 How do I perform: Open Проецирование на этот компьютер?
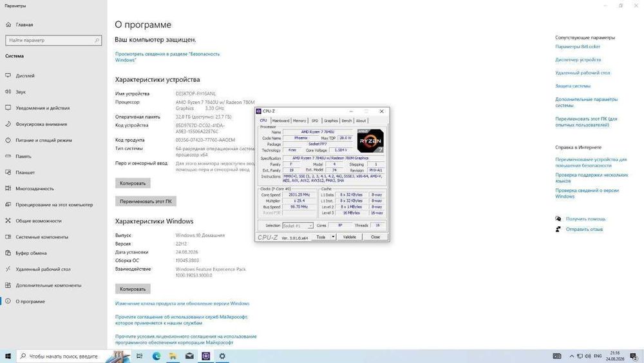(50, 204)
